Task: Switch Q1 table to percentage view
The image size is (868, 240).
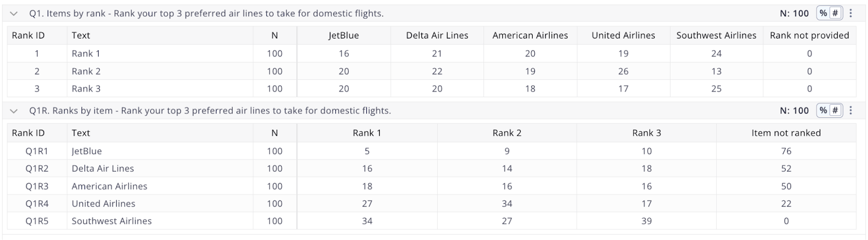Action: (824, 14)
